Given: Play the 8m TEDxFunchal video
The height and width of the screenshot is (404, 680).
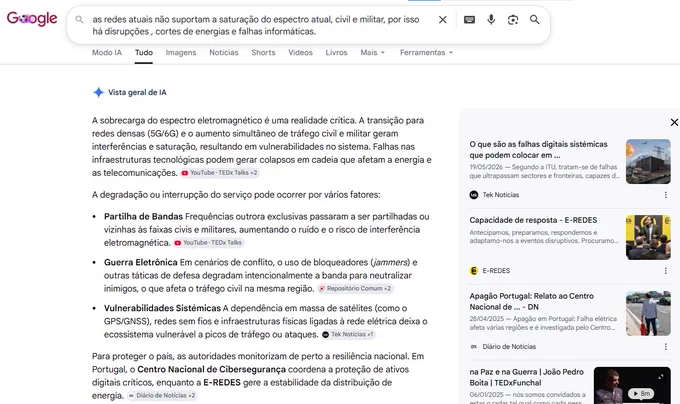Looking at the screenshot, I should [x=641, y=394].
